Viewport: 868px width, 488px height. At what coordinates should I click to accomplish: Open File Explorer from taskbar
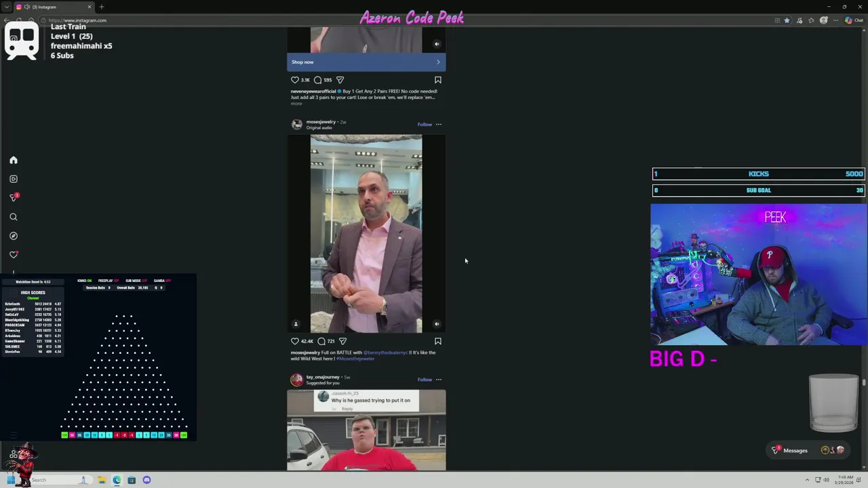[x=102, y=480]
